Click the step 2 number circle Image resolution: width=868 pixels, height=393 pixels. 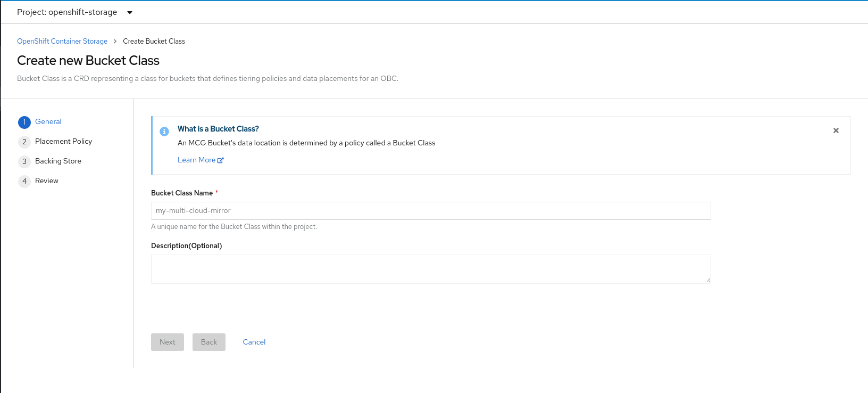(x=24, y=142)
